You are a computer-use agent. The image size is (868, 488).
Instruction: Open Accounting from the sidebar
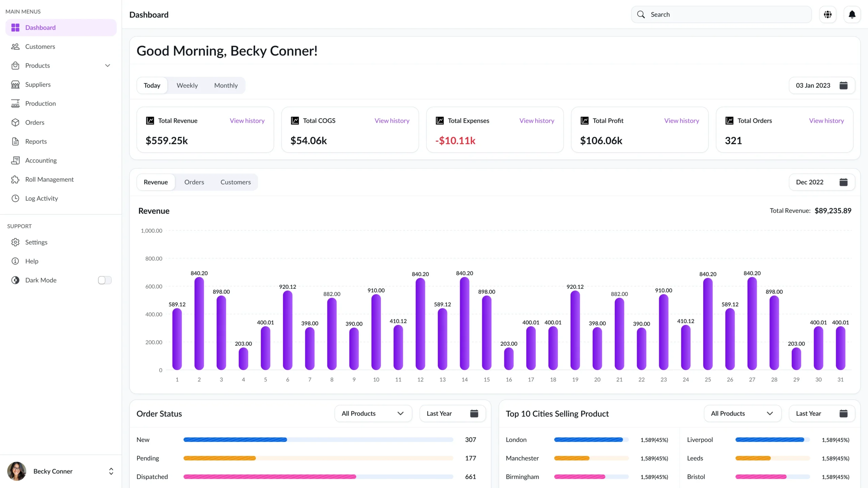pos(41,160)
